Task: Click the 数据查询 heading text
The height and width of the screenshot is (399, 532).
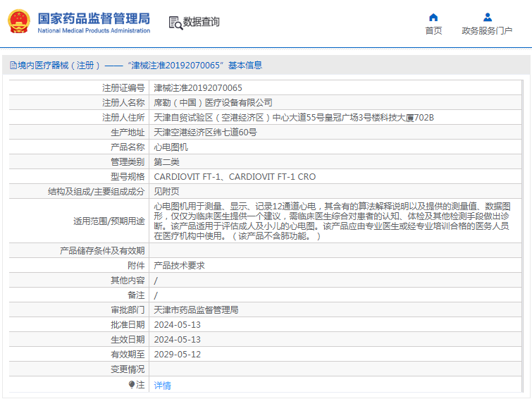Action: 202,22
